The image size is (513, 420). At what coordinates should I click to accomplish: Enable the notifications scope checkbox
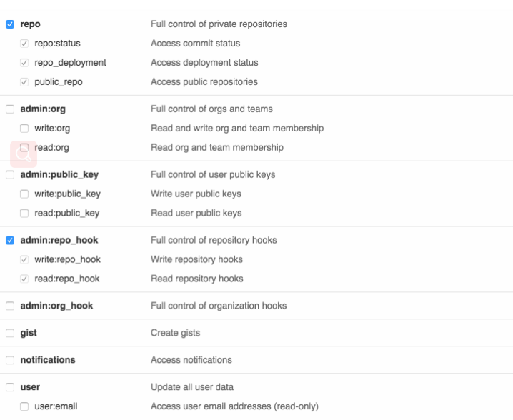[9, 361]
